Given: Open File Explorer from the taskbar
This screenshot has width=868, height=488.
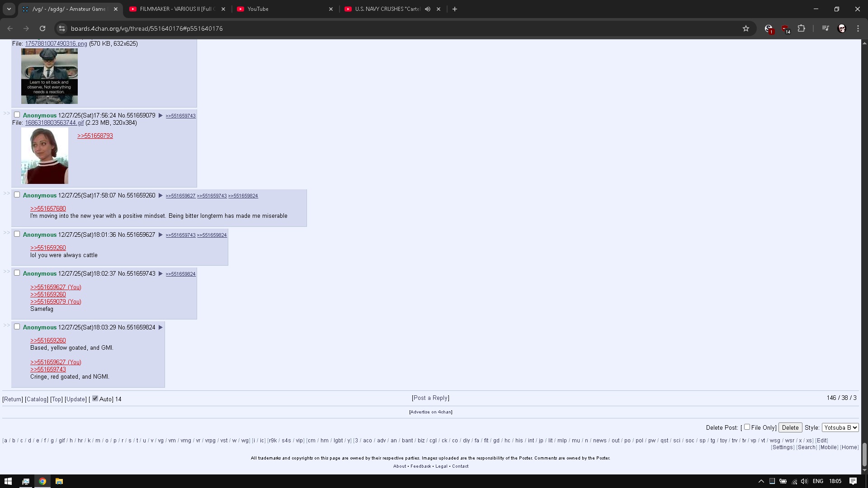Looking at the screenshot, I should (59, 481).
